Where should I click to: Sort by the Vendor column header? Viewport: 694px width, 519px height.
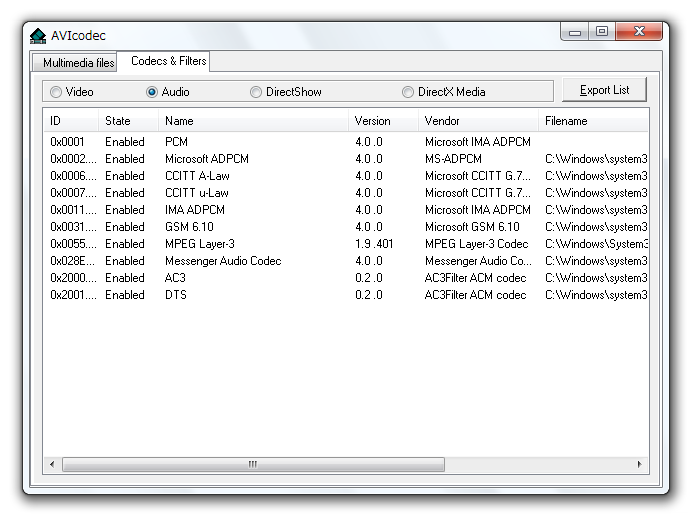[x=478, y=121]
